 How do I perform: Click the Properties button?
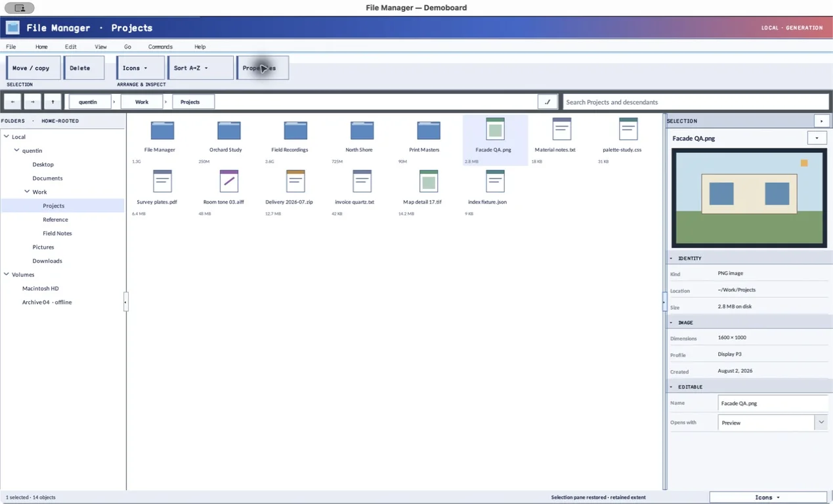(x=262, y=68)
